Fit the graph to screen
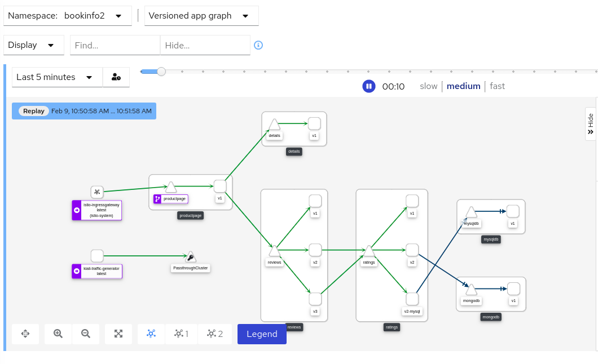The height and width of the screenshot is (364, 598). click(x=118, y=334)
